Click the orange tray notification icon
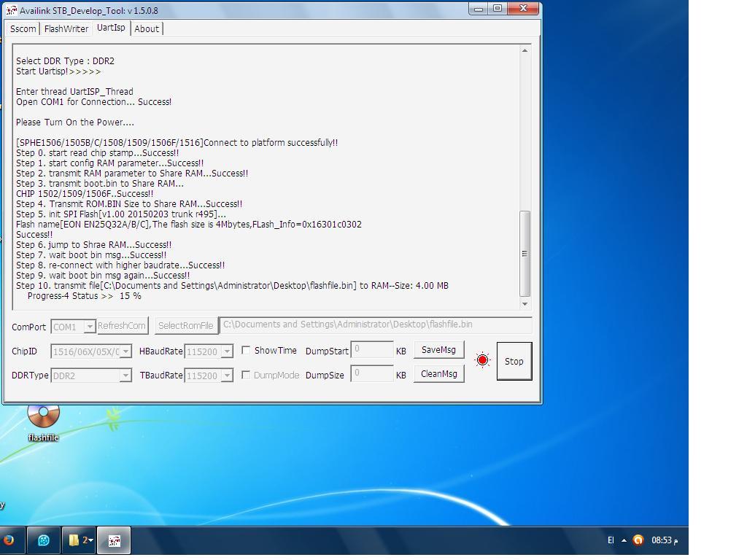 tap(638, 540)
